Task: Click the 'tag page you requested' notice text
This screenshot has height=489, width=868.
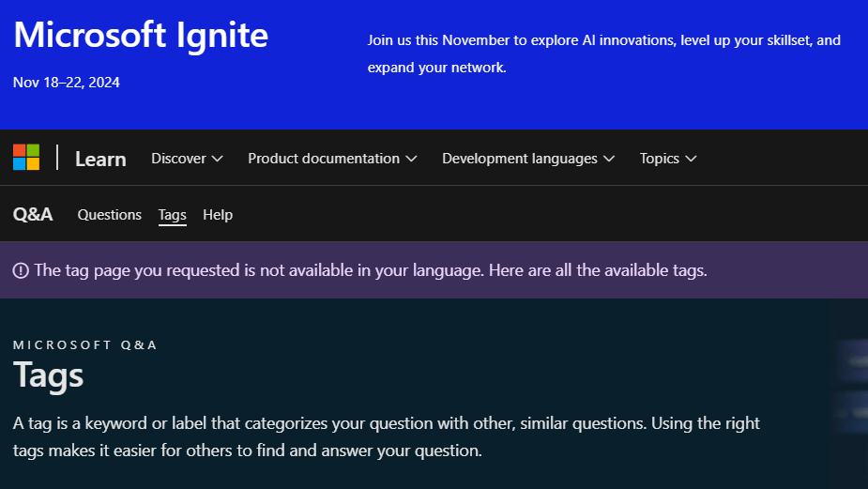Action: (371, 270)
